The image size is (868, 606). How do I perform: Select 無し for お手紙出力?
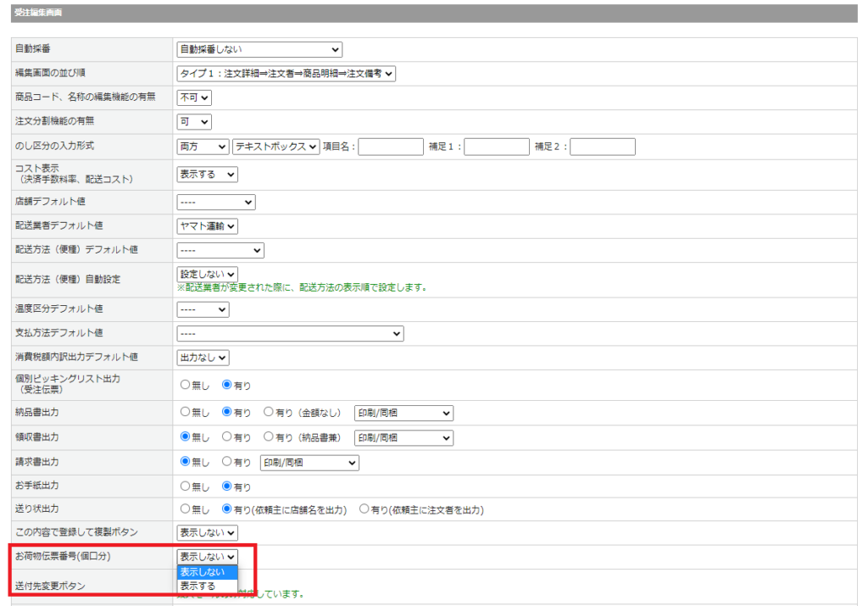(x=186, y=486)
